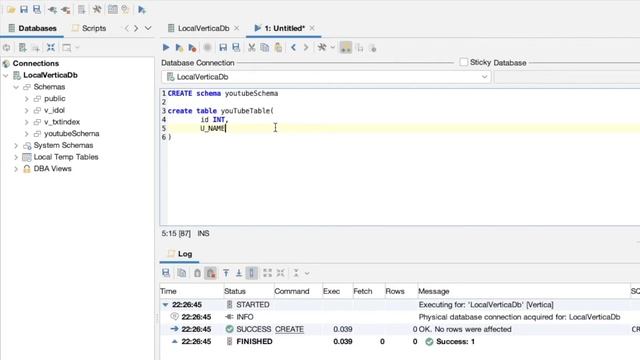Viewport: 640px width, 360px height.
Task: Toggle the highlighted editor controls button
Action: click(346, 48)
